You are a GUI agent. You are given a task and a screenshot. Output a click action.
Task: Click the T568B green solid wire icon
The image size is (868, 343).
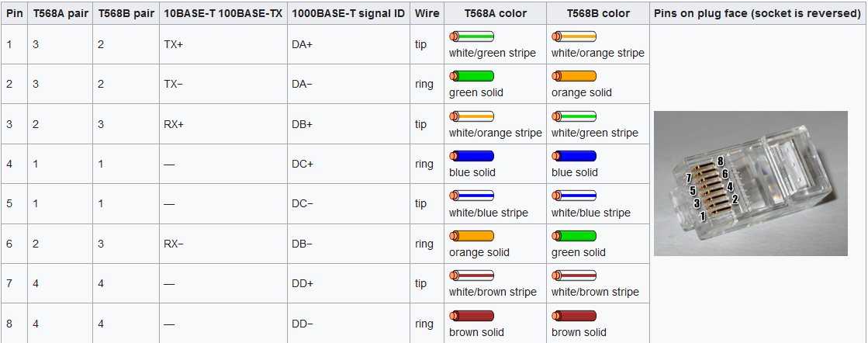coord(574,235)
